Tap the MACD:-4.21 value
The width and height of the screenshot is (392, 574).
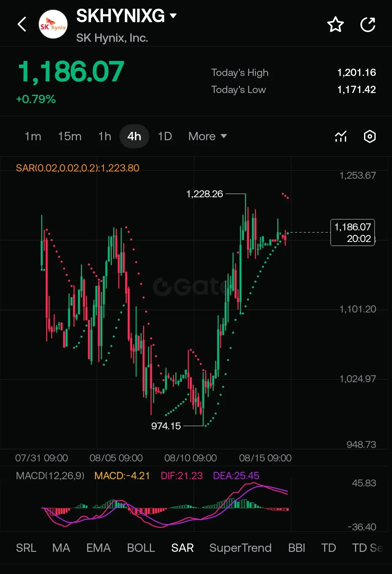point(122,476)
